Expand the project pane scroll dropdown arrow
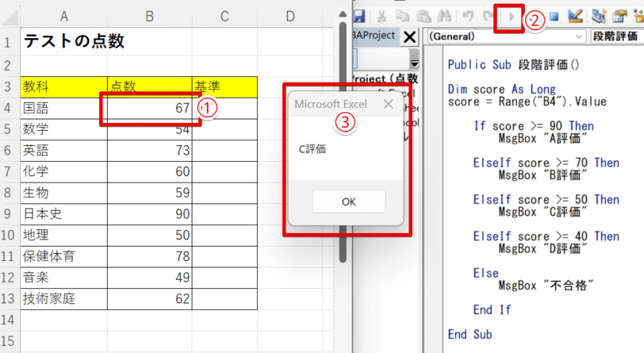The height and width of the screenshot is (353, 644). pyautogui.click(x=414, y=60)
